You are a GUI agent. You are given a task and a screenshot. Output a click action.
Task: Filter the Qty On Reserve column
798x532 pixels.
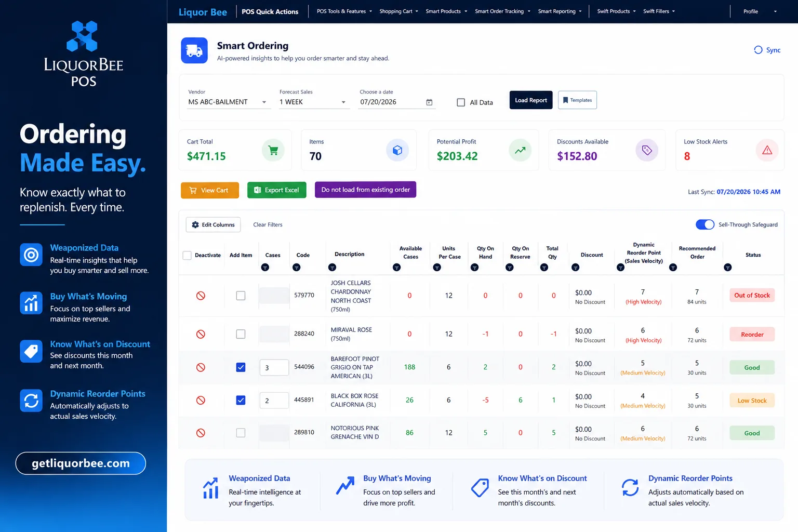[x=510, y=268]
